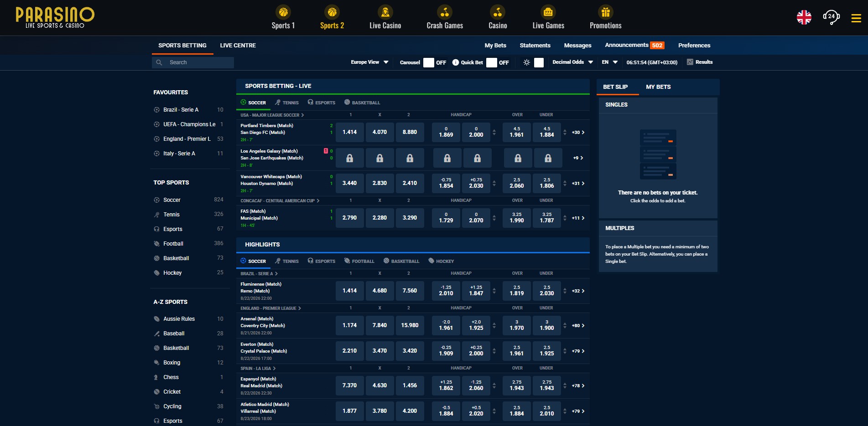
Task: Click the Search input field
Action: (x=193, y=62)
